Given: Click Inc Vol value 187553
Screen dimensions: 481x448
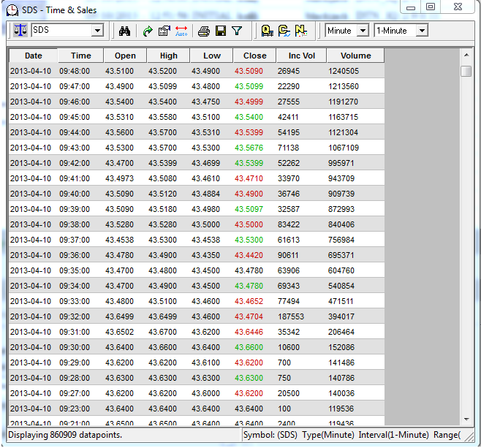Looking at the screenshot, I should (291, 316).
